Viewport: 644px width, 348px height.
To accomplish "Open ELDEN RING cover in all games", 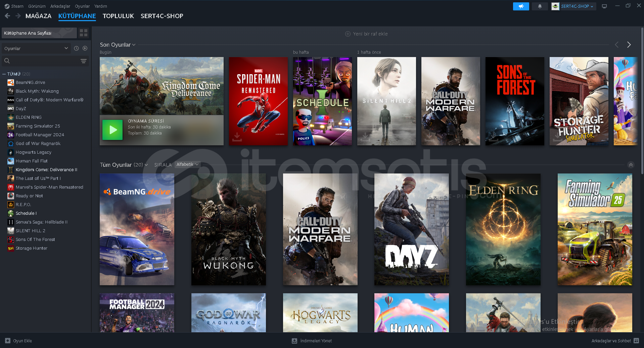I will 503,229.
